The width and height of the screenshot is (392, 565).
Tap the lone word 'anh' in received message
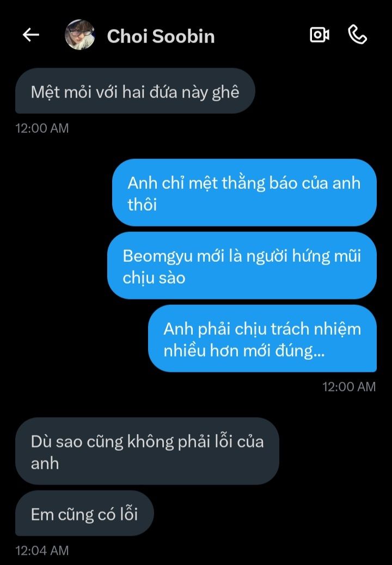[x=45, y=463]
